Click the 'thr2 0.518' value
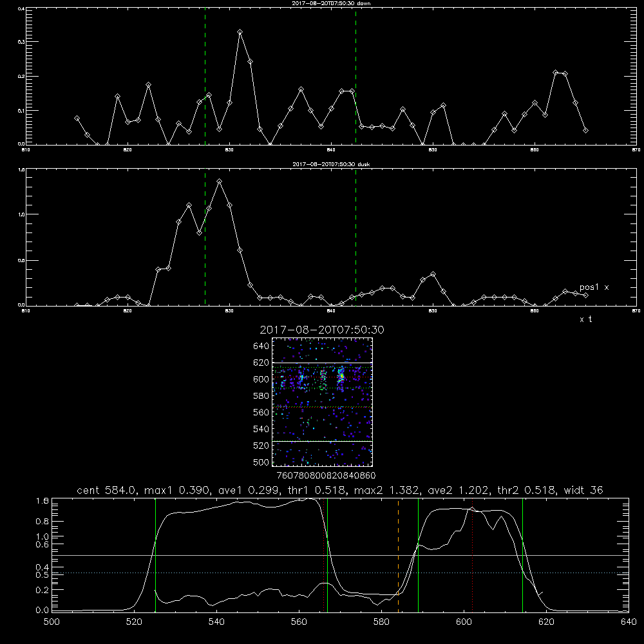The height and width of the screenshot is (644, 644). click(x=527, y=490)
